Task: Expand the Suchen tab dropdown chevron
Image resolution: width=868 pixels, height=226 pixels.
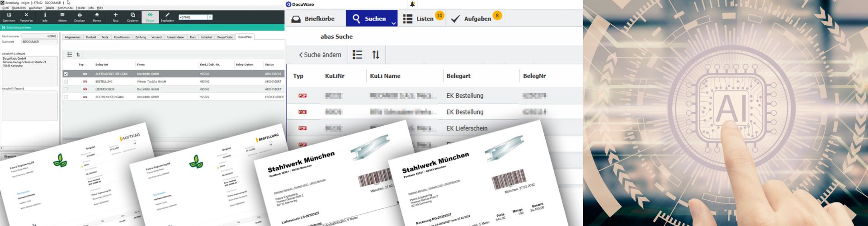Action: coord(393,23)
